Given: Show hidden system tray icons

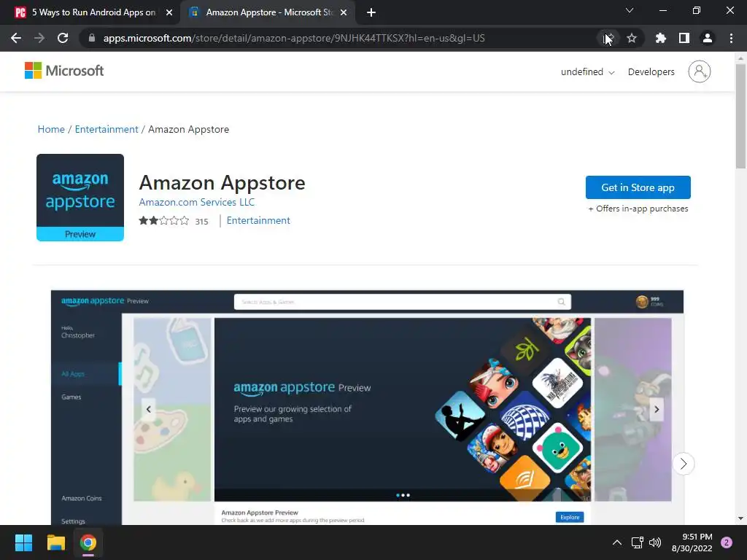Looking at the screenshot, I should 617,542.
